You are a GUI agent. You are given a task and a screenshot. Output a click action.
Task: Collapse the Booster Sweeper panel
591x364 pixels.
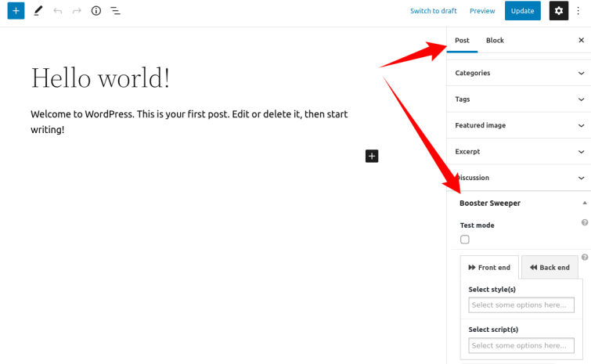point(585,203)
